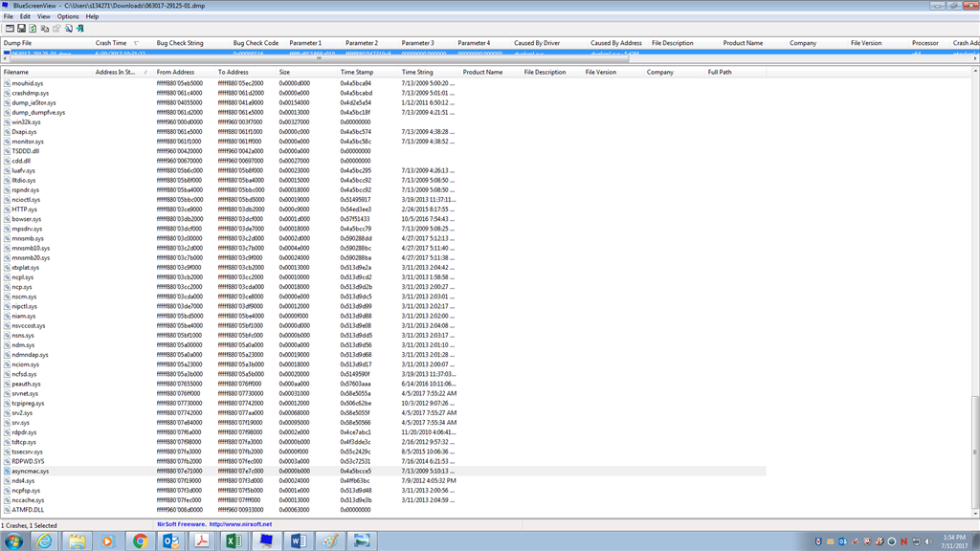
Task: Click the Copy Selected Items toolbar icon
Action: click(x=45, y=29)
